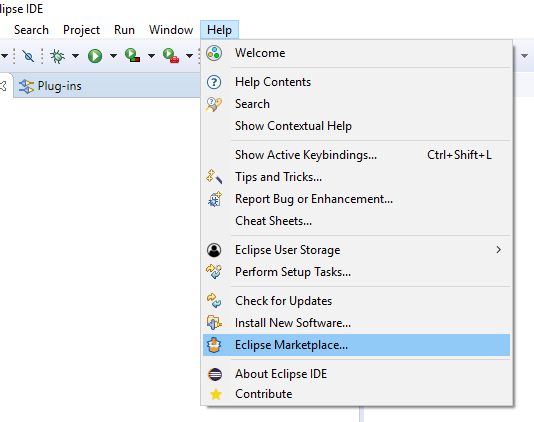
Task: Open the Project menu
Action: pos(81,30)
